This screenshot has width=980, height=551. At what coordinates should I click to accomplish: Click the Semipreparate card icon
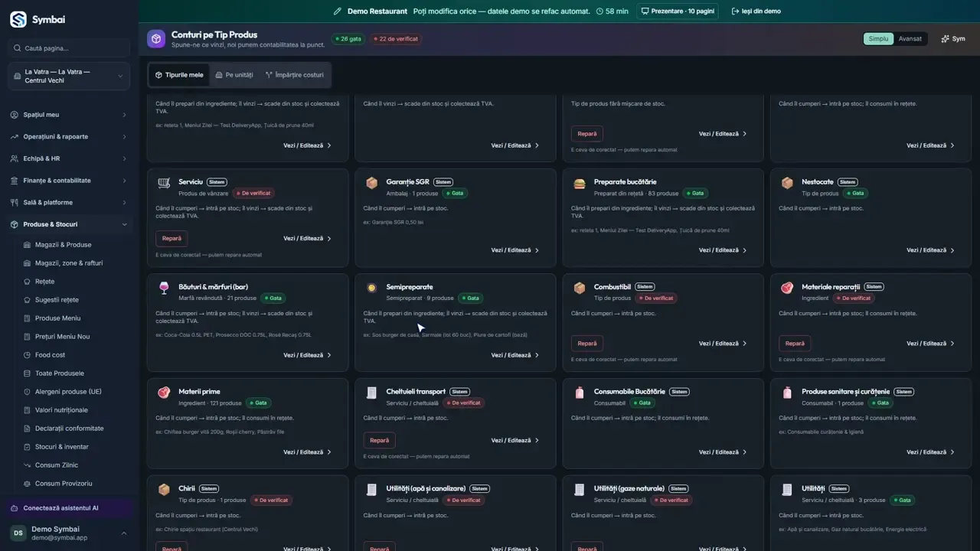(x=371, y=288)
